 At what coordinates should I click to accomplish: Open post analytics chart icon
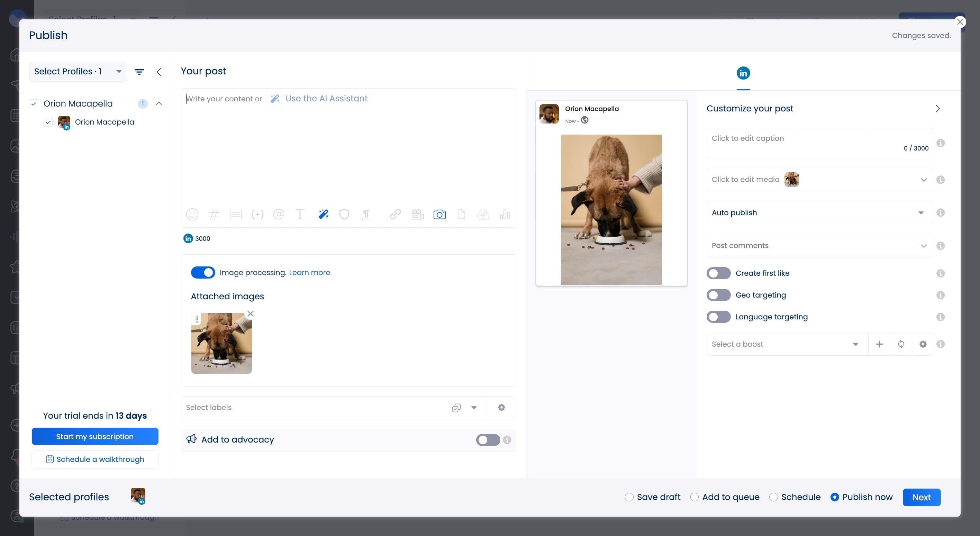[x=505, y=214]
